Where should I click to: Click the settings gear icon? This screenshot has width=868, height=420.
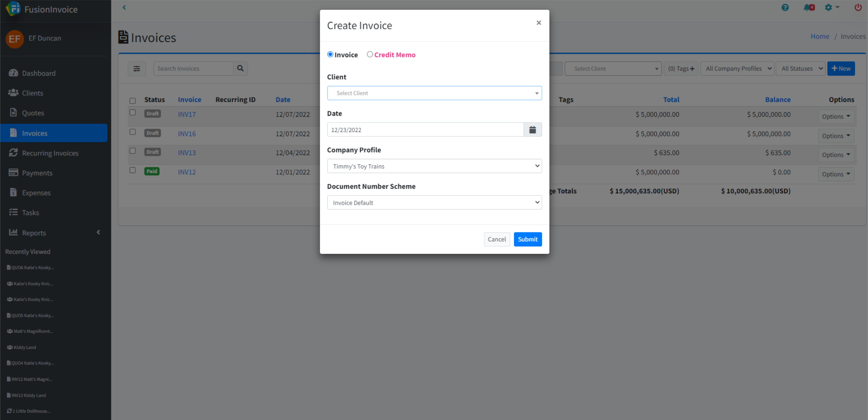pyautogui.click(x=828, y=7)
